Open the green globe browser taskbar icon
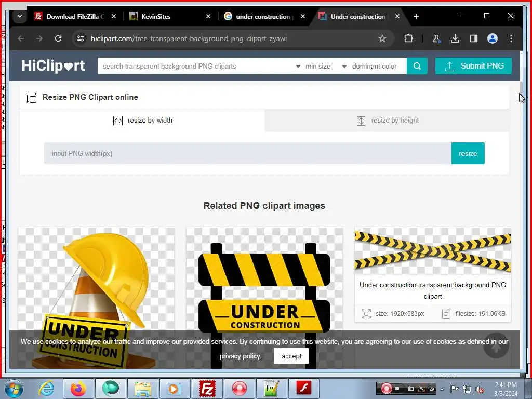 click(x=111, y=388)
